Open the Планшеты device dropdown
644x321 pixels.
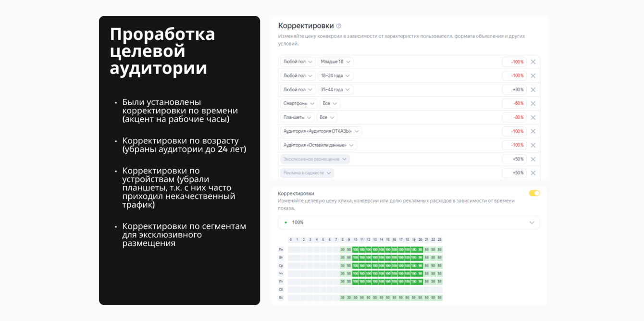[297, 118]
